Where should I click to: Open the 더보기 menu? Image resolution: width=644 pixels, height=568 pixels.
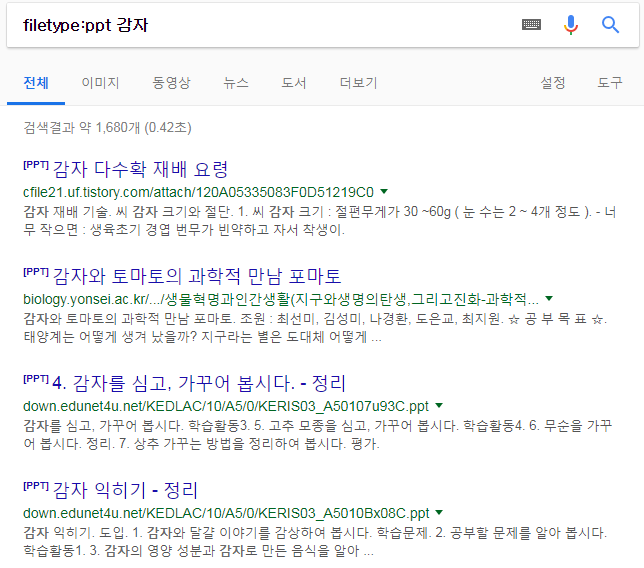click(358, 83)
